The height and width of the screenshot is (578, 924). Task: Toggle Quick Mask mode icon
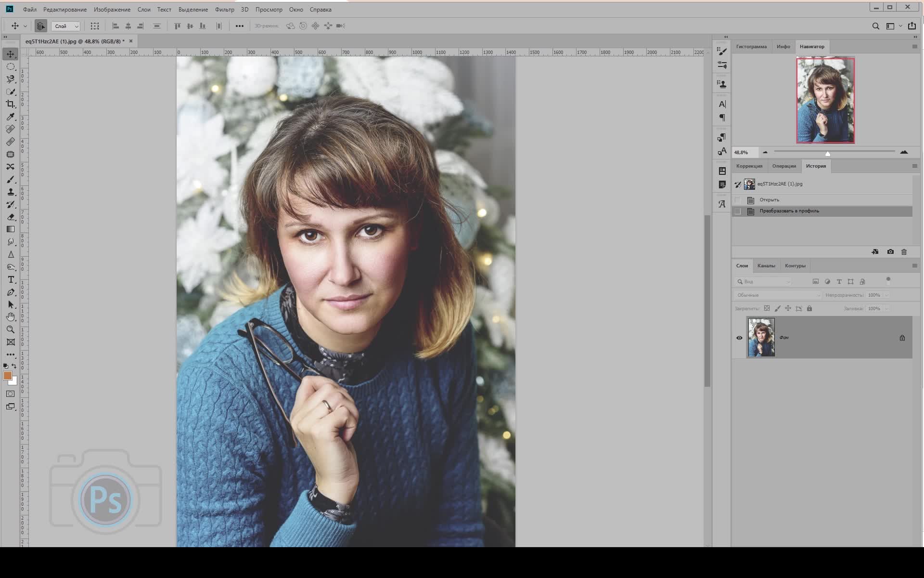[10, 394]
